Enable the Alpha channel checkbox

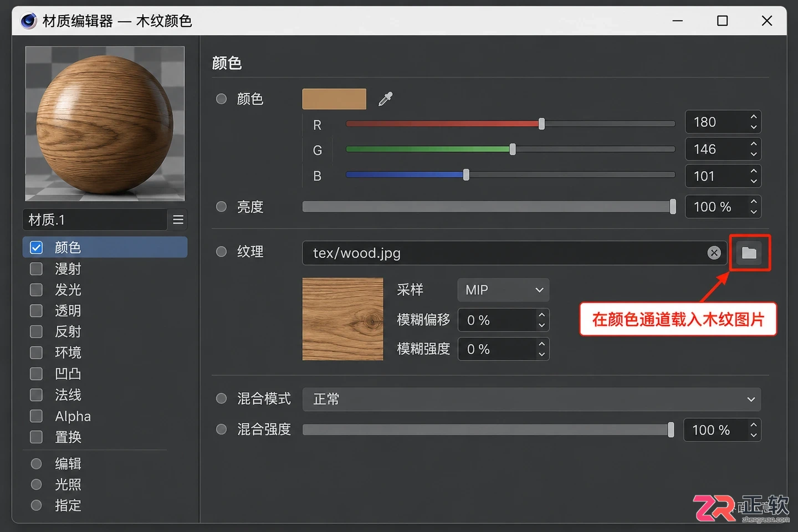coord(36,416)
